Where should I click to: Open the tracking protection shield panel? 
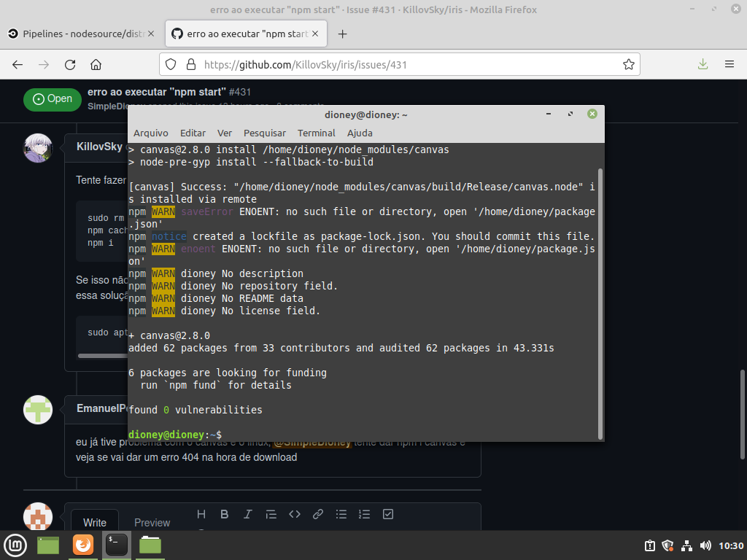coord(169,64)
